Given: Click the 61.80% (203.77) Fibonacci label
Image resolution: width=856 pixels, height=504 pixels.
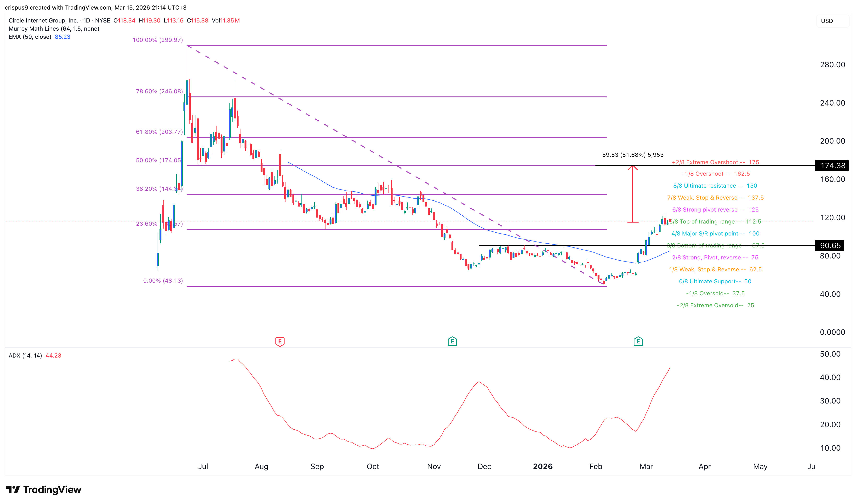Looking at the screenshot, I should coord(159,132).
